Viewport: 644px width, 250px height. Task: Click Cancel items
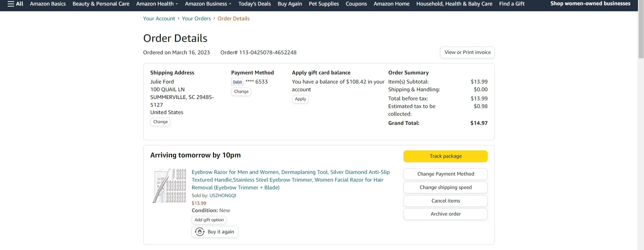coord(445,201)
